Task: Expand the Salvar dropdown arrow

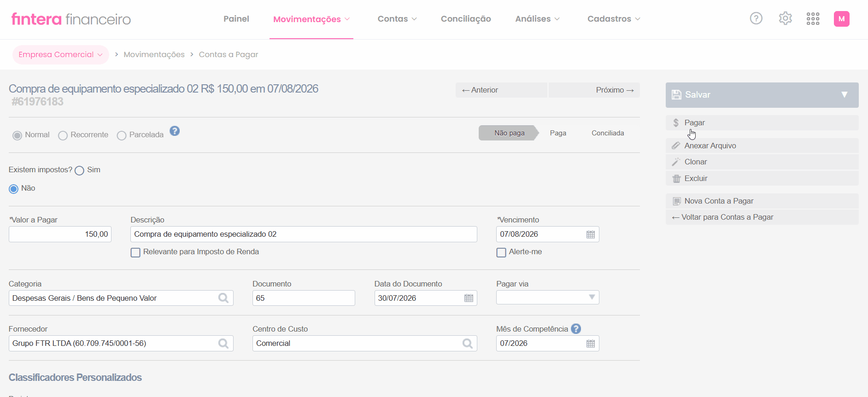Action: (845, 94)
